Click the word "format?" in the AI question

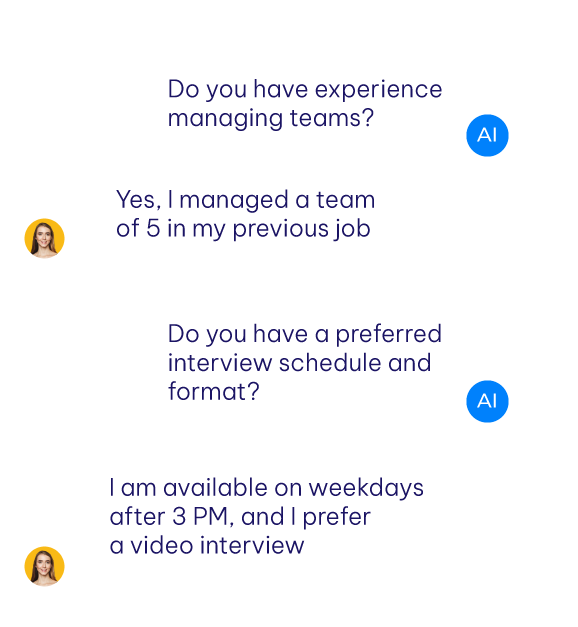coord(214,391)
